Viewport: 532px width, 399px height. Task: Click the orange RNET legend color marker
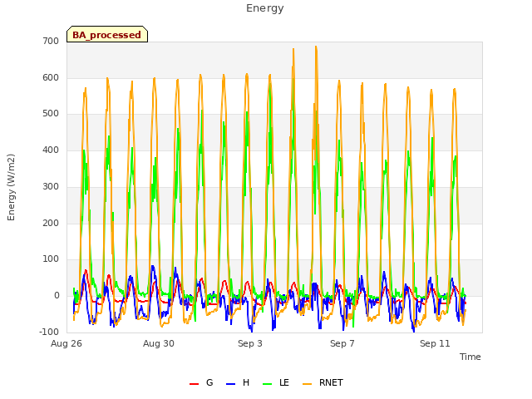pyautogui.click(x=307, y=384)
